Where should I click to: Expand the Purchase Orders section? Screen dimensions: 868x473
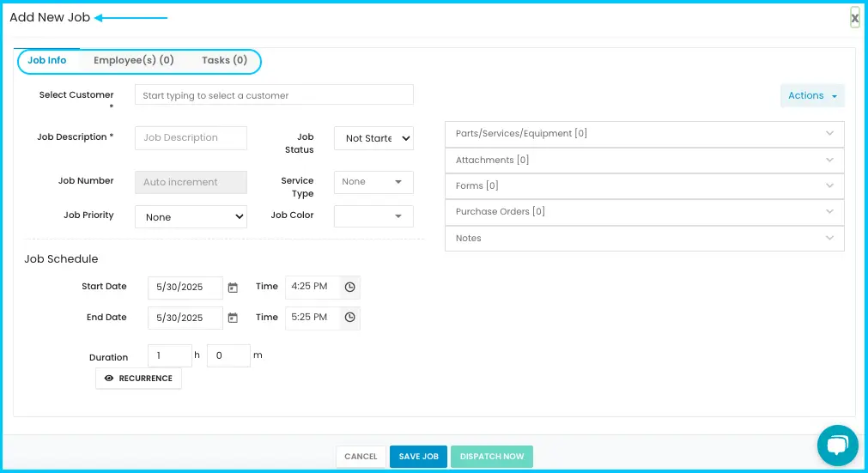[x=645, y=212]
